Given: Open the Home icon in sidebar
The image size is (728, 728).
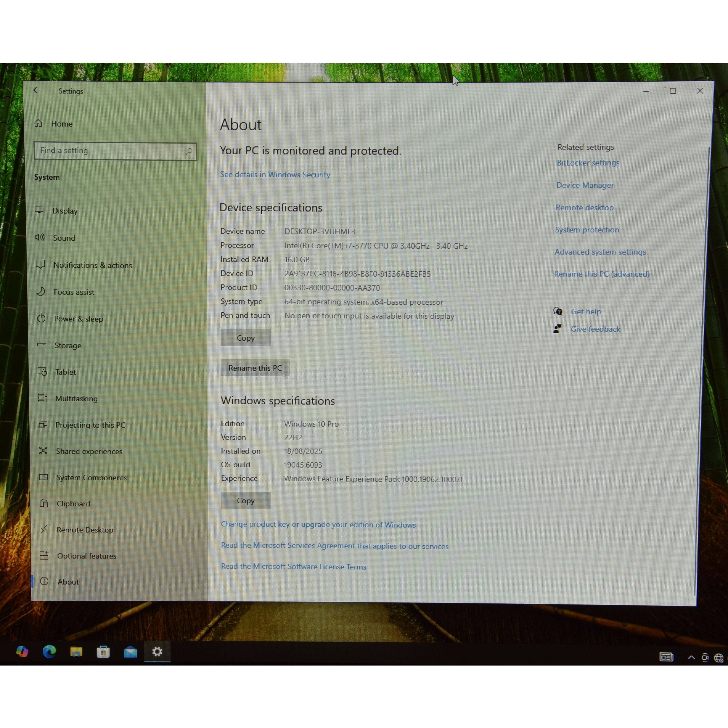Looking at the screenshot, I should pos(38,123).
